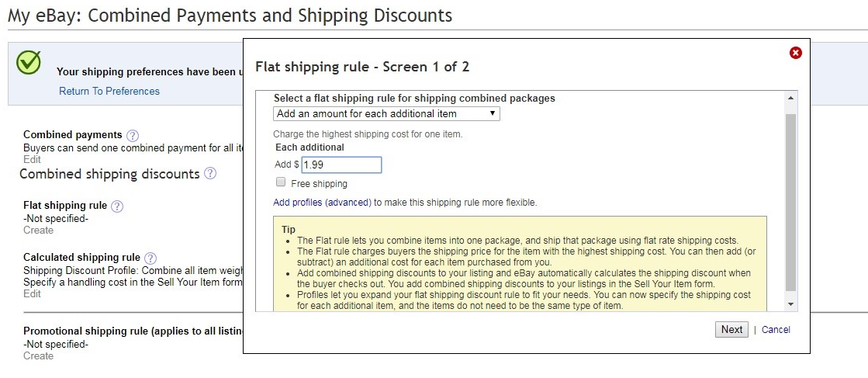
Task: Open Flat shipping rule help icon
Action: [x=117, y=206]
